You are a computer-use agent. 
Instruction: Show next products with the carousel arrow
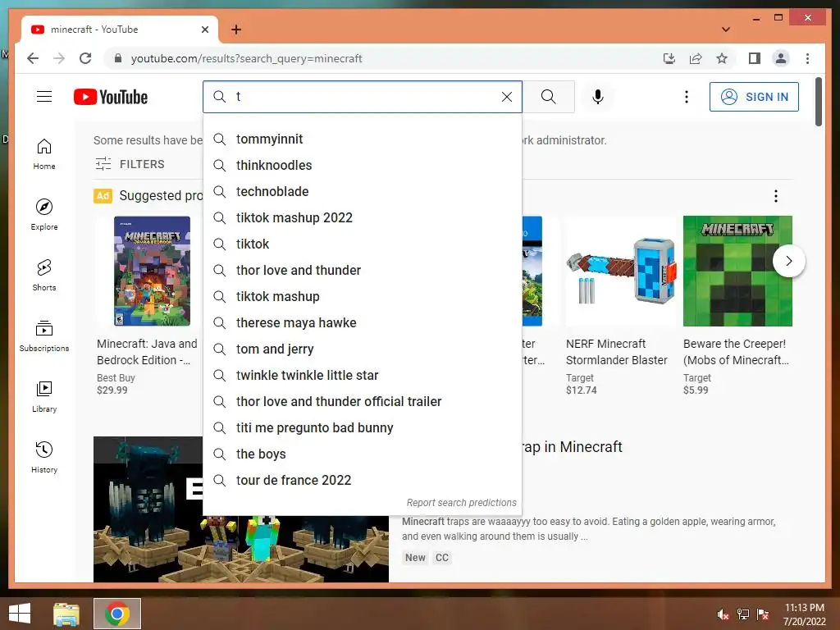point(788,261)
